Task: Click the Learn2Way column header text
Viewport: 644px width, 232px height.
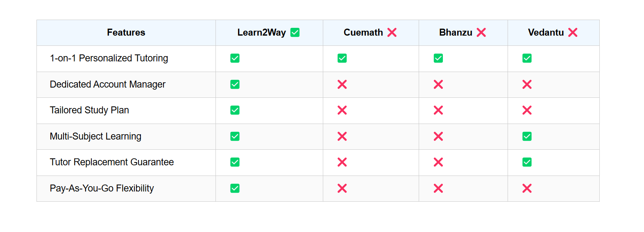Action: point(261,32)
